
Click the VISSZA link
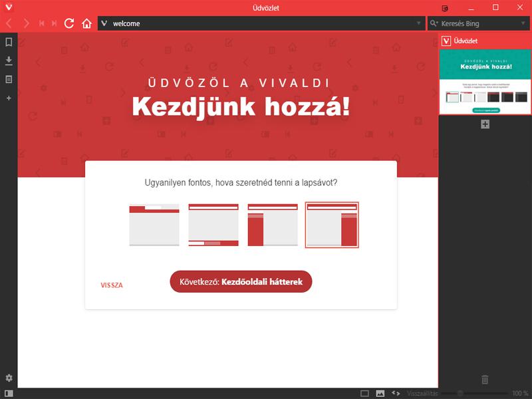(112, 285)
